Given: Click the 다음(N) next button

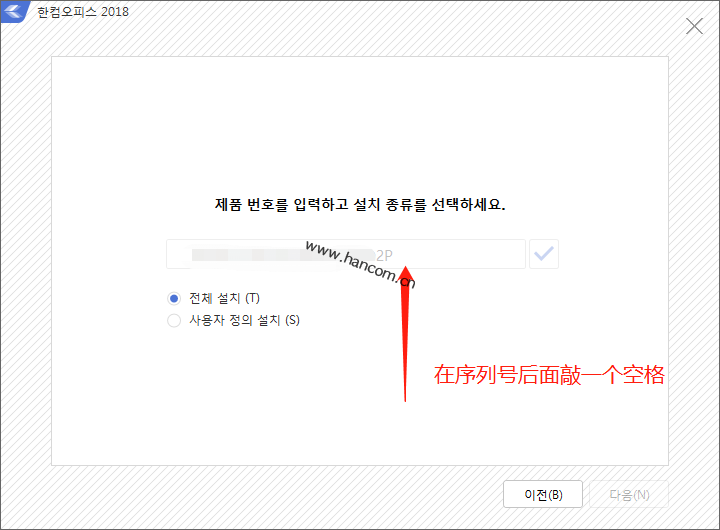Looking at the screenshot, I should pos(629,494).
